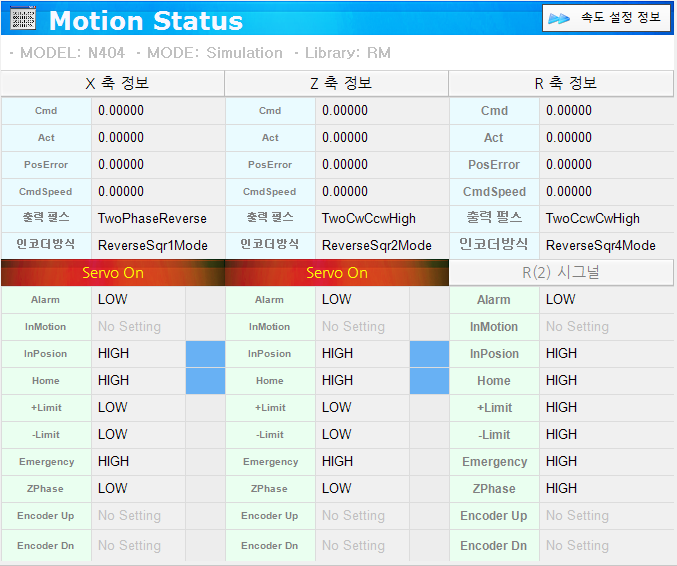The image size is (677, 566).
Task: Click Z axis InPosion blue indicator
Action: pyautogui.click(x=430, y=354)
